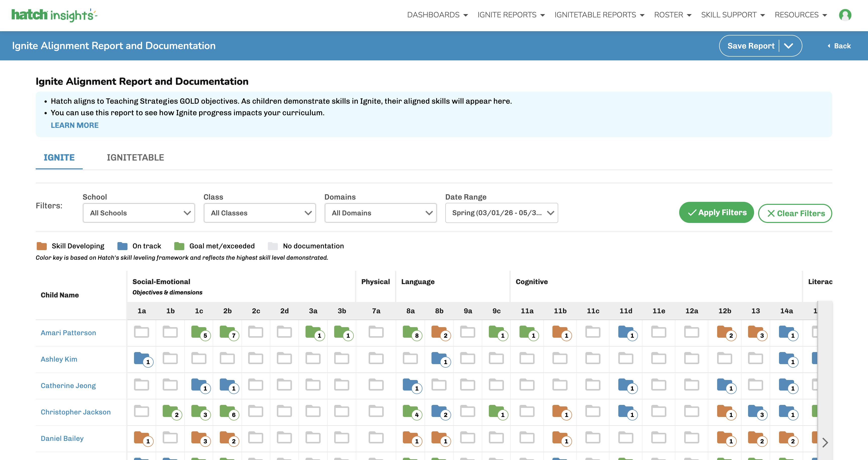The width and height of the screenshot is (868, 460).
Task: Open Daniel Bailey's profile link
Action: coord(62,438)
